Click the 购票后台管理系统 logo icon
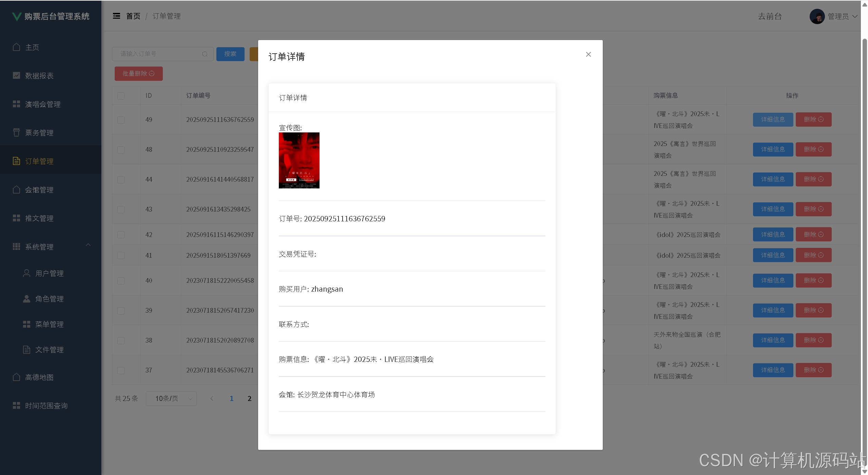Viewport: 868px width, 475px height. [x=16, y=16]
